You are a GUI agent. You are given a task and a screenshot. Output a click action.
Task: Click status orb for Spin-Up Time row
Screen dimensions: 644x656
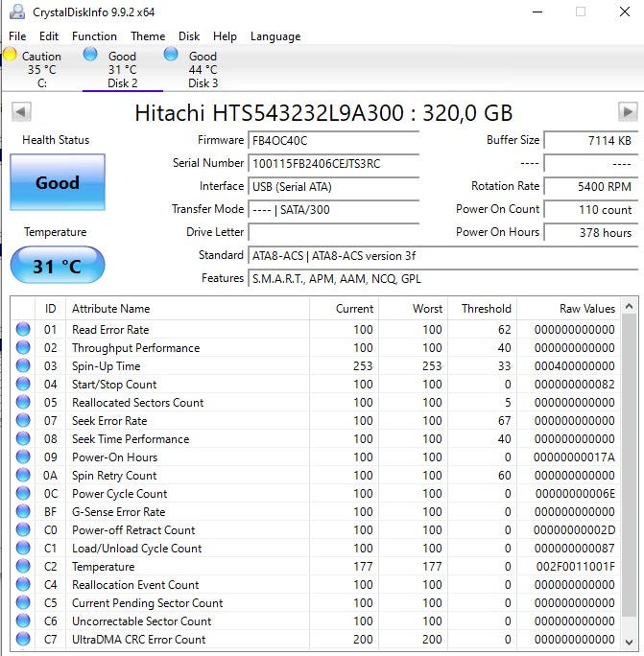click(x=23, y=365)
